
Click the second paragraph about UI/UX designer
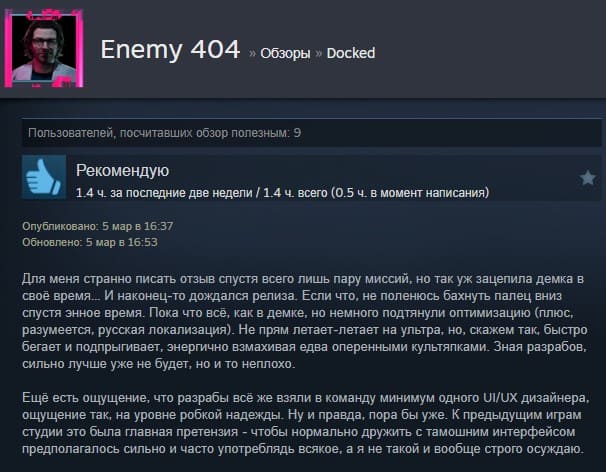[305, 423]
